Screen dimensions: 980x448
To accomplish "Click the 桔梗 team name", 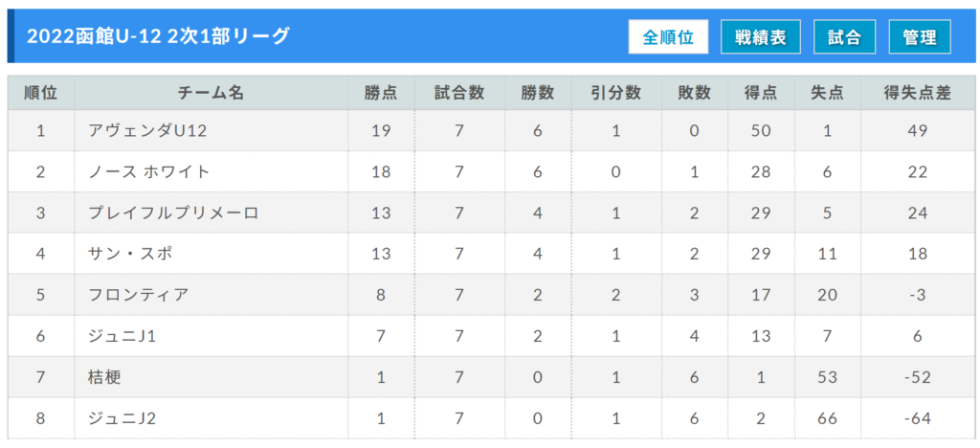I will tap(103, 377).
